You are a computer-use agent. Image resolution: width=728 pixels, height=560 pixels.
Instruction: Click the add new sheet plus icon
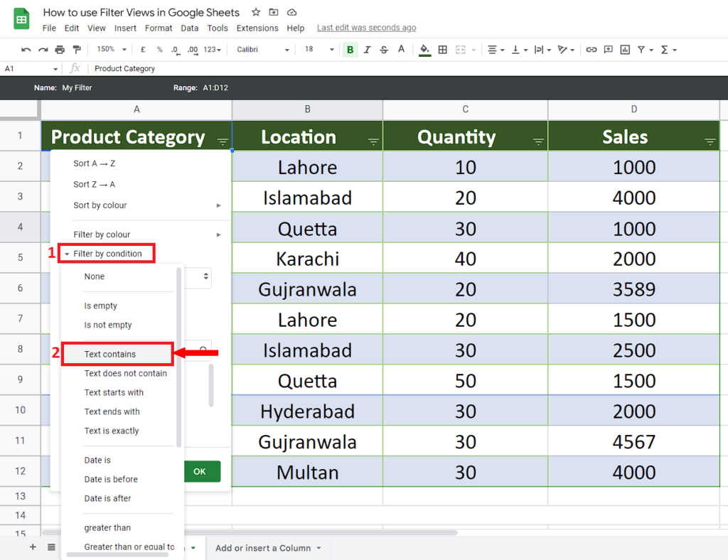(33, 547)
